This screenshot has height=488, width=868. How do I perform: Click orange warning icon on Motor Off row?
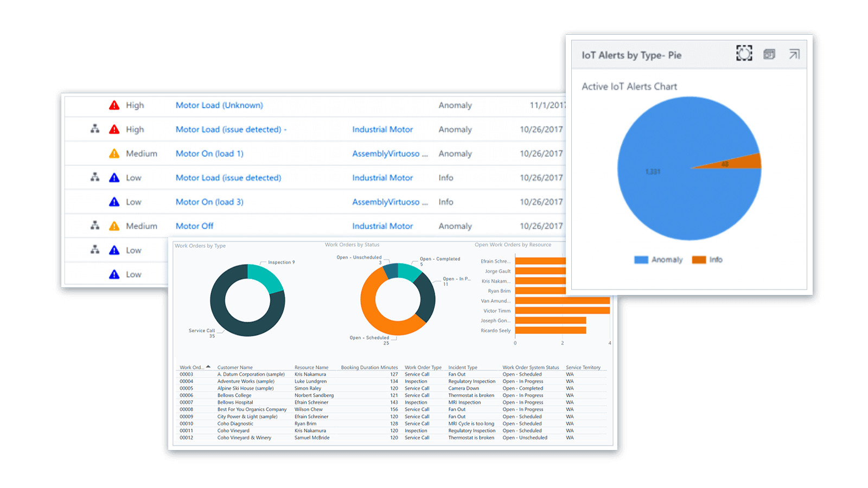pos(114,226)
